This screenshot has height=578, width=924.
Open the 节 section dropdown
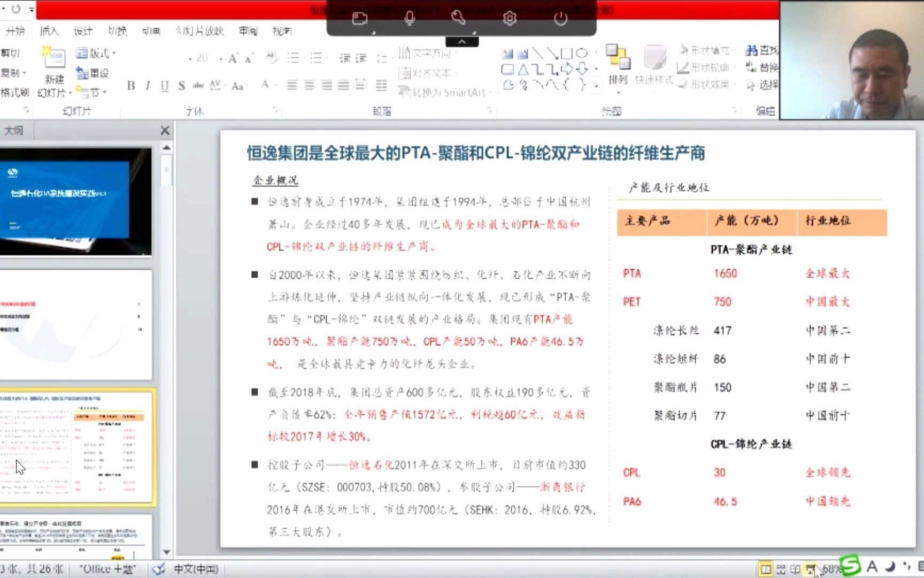pyautogui.click(x=91, y=92)
